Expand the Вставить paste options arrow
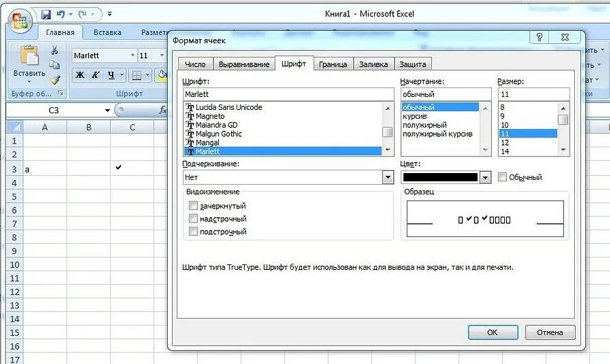Image resolution: width=610 pixels, height=364 pixels. [29, 82]
